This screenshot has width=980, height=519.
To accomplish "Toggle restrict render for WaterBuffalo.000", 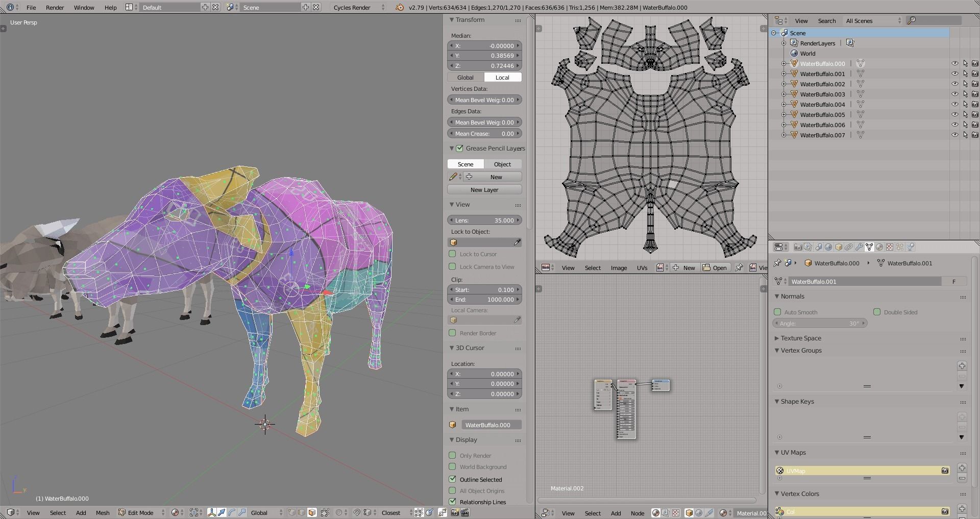I will click(x=974, y=64).
